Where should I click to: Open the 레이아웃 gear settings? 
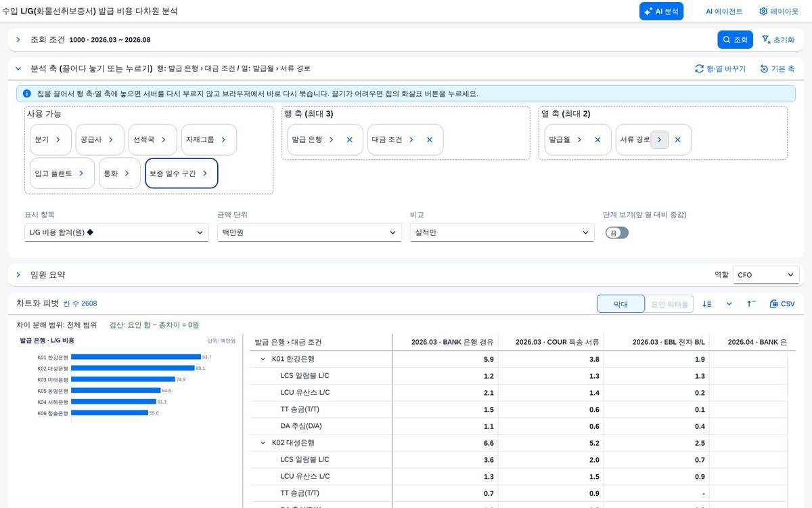(779, 12)
